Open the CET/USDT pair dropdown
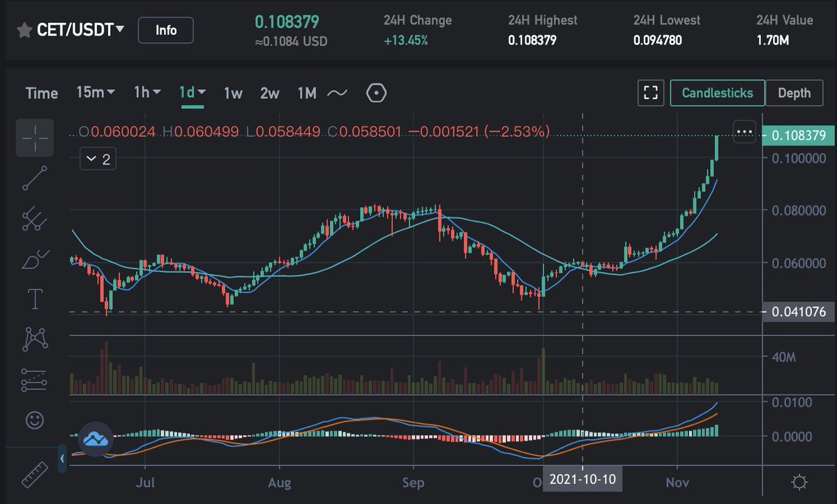This screenshot has height=504, width=837. 82,30
